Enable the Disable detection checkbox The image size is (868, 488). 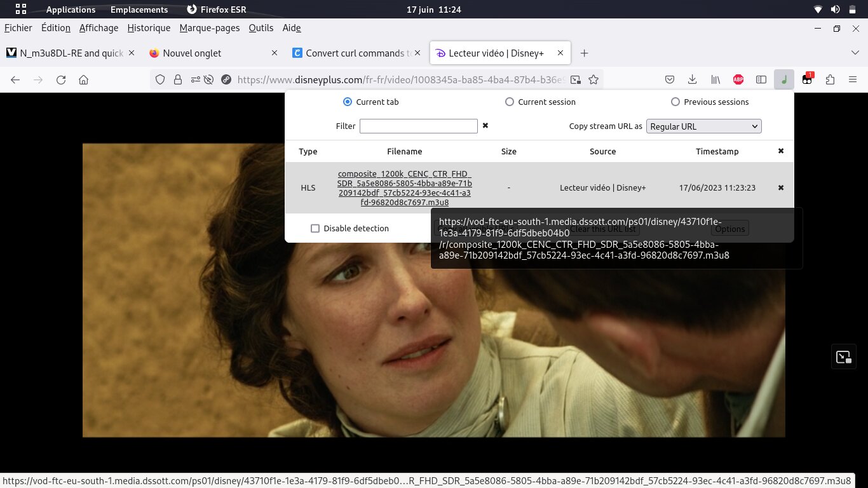[315, 229]
